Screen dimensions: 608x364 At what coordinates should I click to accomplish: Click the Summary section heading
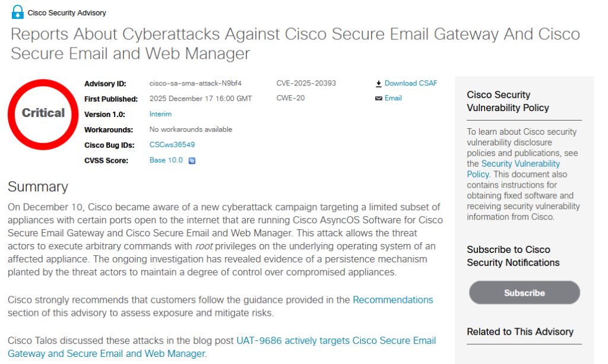tap(38, 186)
